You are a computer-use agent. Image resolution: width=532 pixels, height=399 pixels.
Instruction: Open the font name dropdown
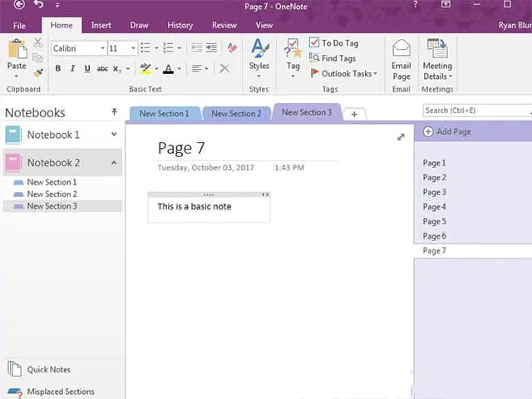pos(102,48)
